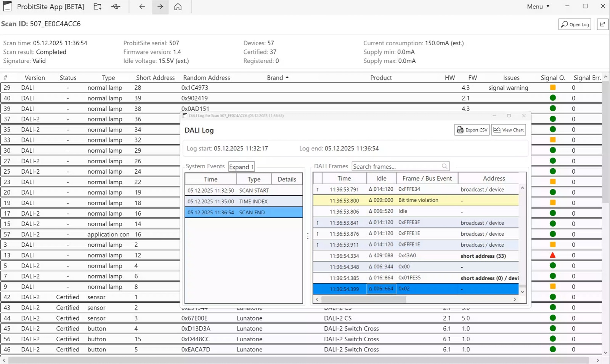Click the pop-out icon beside Open Log
The width and height of the screenshot is (610, 364).
(602, 24)
